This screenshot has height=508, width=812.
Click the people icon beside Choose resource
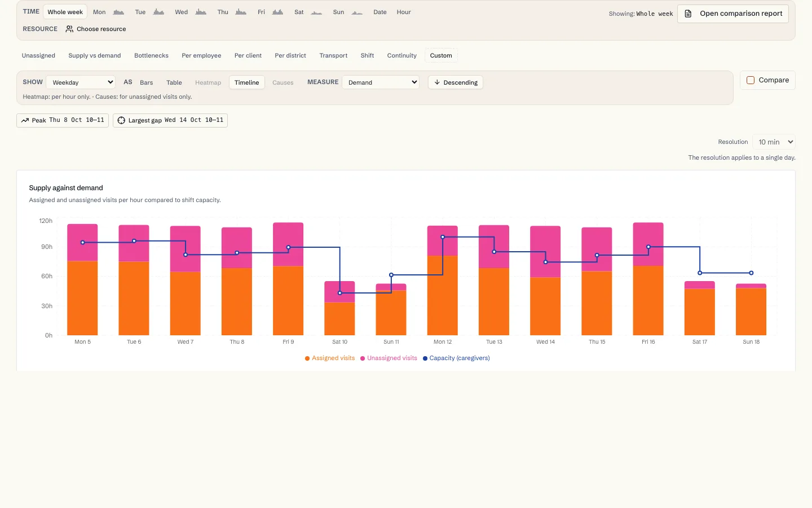coord(69,29)
